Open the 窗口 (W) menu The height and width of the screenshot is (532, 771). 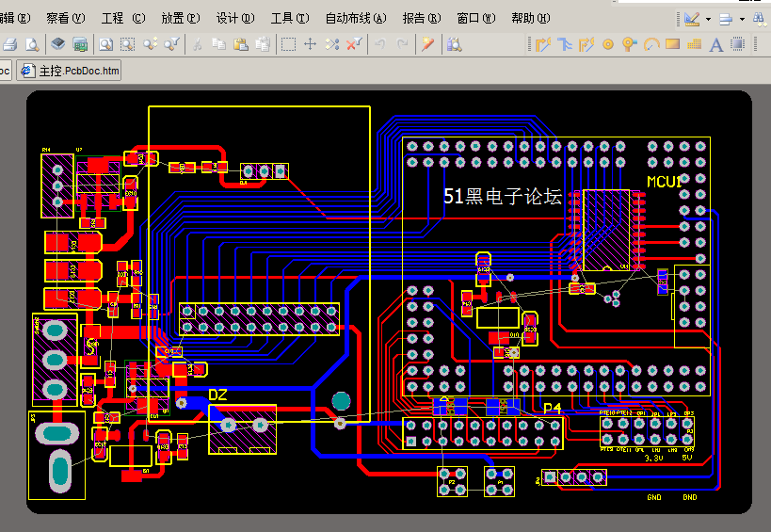point(476,19)
